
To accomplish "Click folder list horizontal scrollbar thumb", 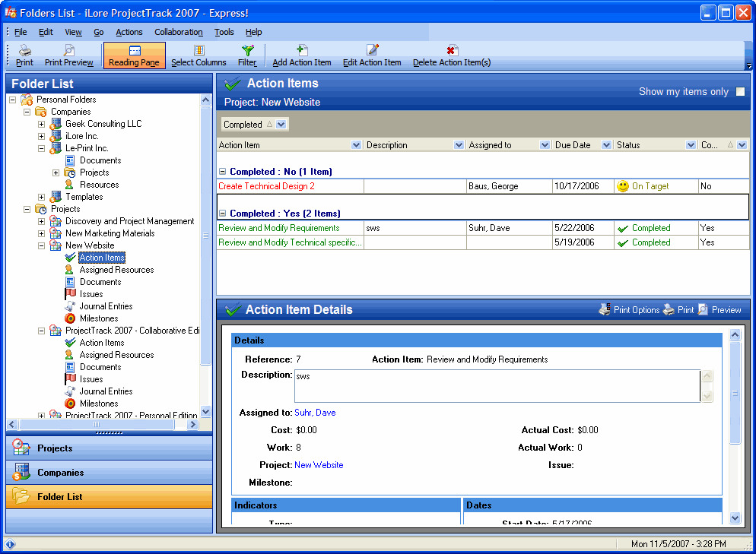I will click(97, 424).
